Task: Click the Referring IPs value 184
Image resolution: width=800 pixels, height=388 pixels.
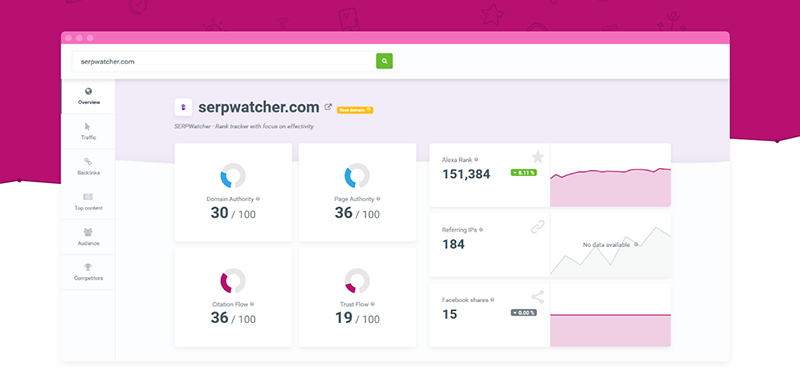Action: pos(453,244)
